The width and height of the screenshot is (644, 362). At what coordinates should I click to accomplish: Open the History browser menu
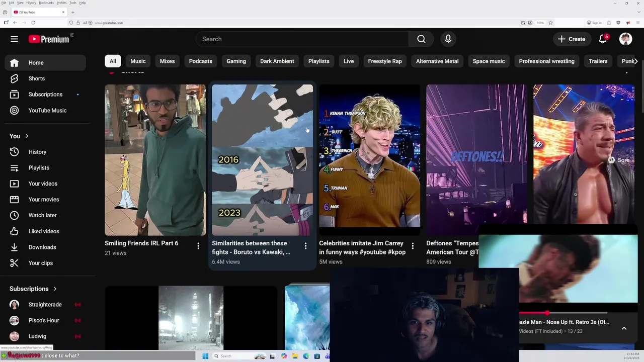31,3
